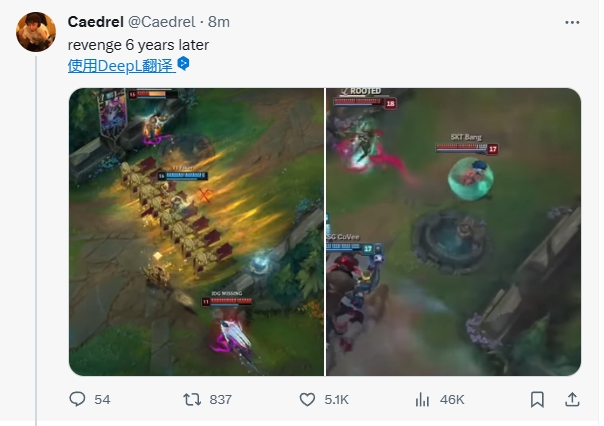Click the tweet text 'revenge 6 years later'

(138, 45)
